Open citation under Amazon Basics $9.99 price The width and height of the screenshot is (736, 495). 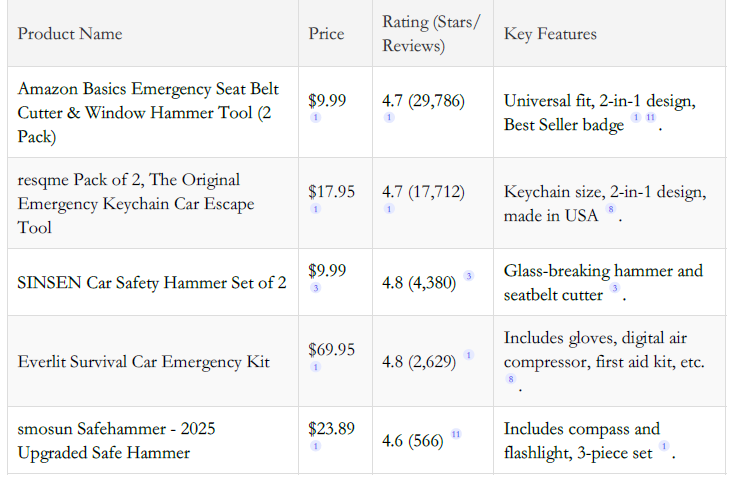316,118
